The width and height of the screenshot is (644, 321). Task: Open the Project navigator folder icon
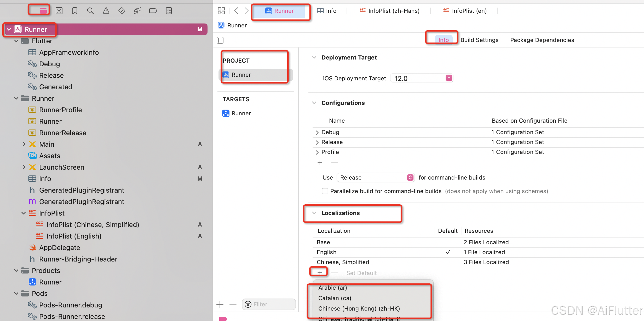point(43,11)
